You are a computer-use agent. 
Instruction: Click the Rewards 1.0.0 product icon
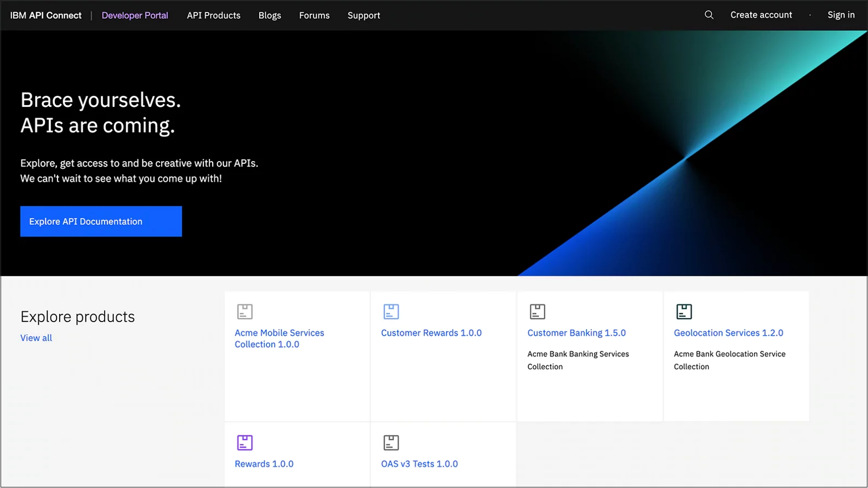tap(244, 443)
